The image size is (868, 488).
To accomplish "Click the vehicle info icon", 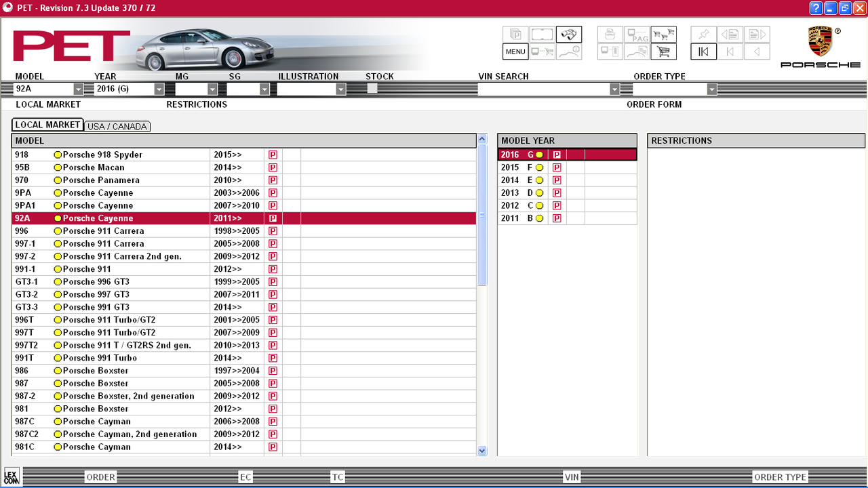I will point(568,52).
